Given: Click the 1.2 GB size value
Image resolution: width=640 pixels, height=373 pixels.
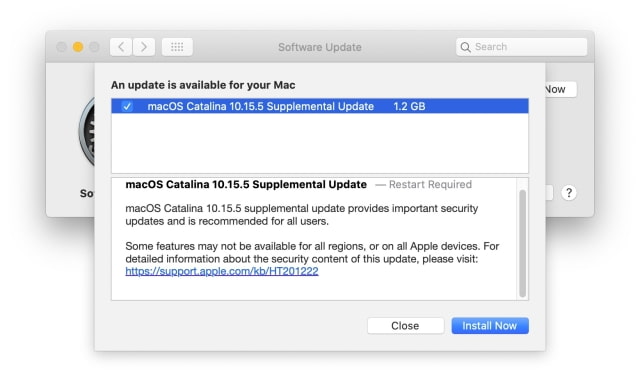Looking at the screenshot, I should click(x=409, y=107).
